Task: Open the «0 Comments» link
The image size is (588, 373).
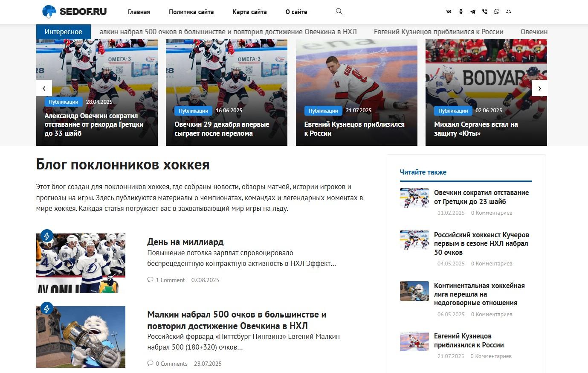Action: [x=171, y=364]
